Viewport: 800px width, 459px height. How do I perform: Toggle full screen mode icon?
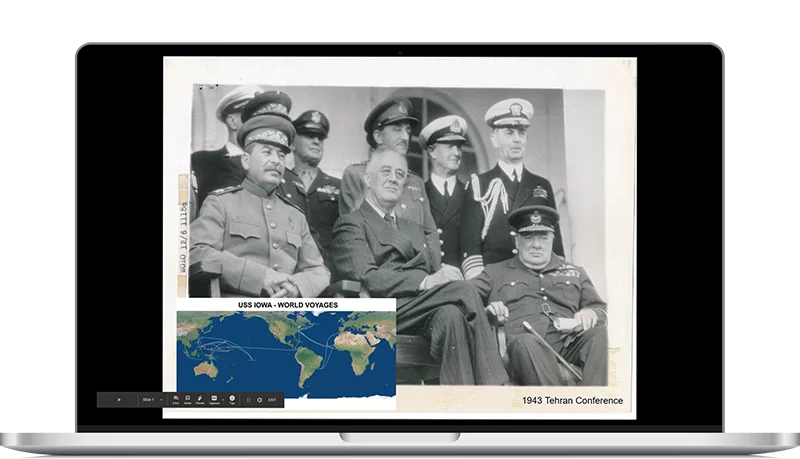coord(248,400)
